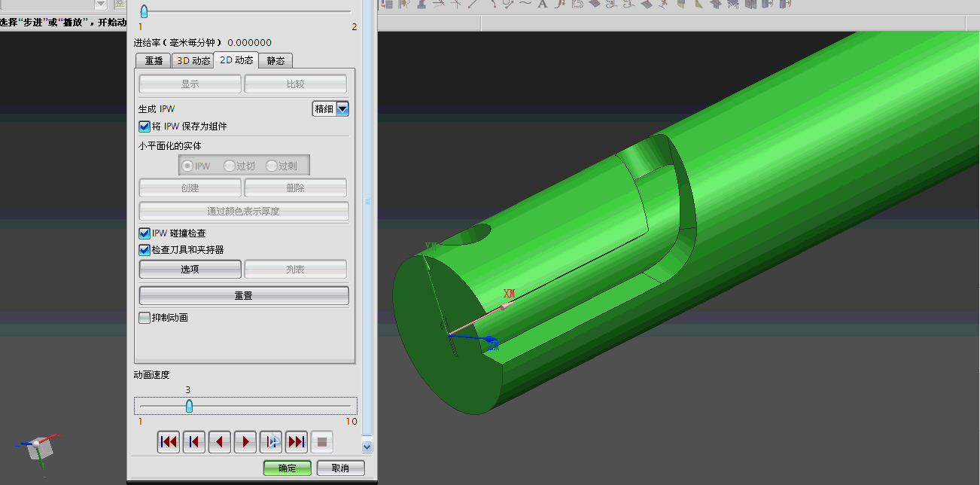Click the 进给率 value 0.000000
Image resolution: width=980 pixels, height=485 pixels.
pyautogui.click(x=249, y=43)
